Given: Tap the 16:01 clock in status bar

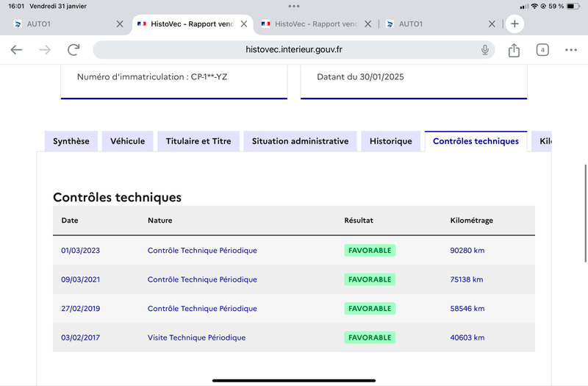Looking at the screenshot, I should (x=16, y=6).
